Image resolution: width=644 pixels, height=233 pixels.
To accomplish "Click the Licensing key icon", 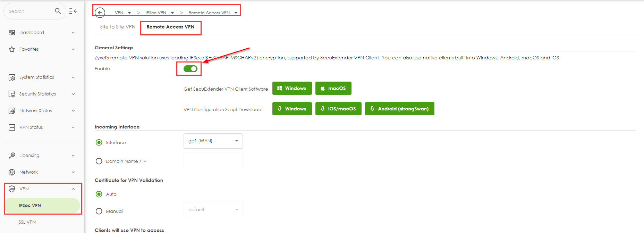I will pyautogui.click(x=12, y=156).
